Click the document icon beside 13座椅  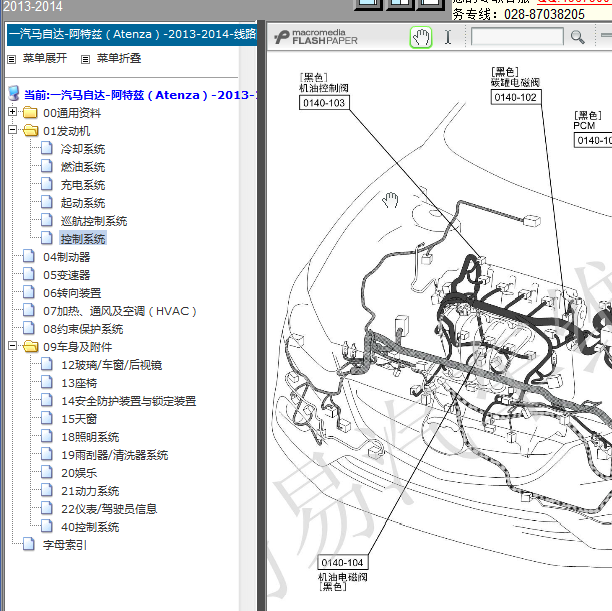47,382
